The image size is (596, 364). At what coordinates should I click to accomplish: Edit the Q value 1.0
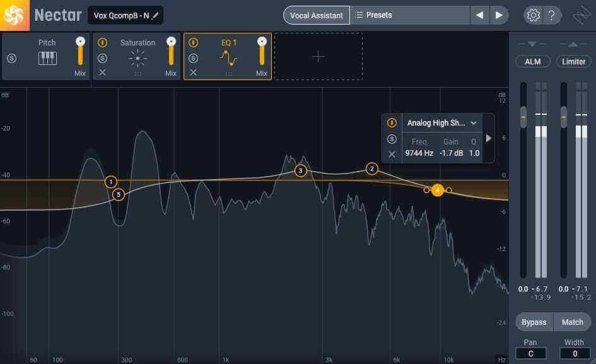474,153
